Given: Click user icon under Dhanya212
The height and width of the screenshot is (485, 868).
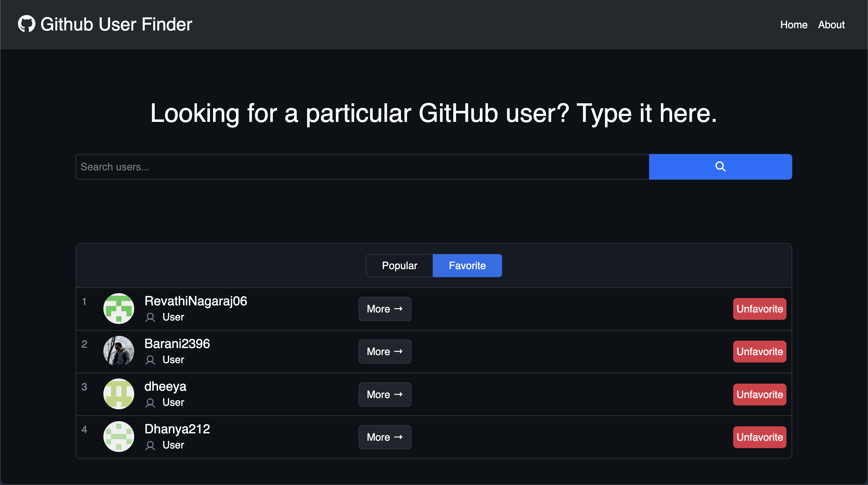Looking at the screenshot, I should click(x=150, y=445).
